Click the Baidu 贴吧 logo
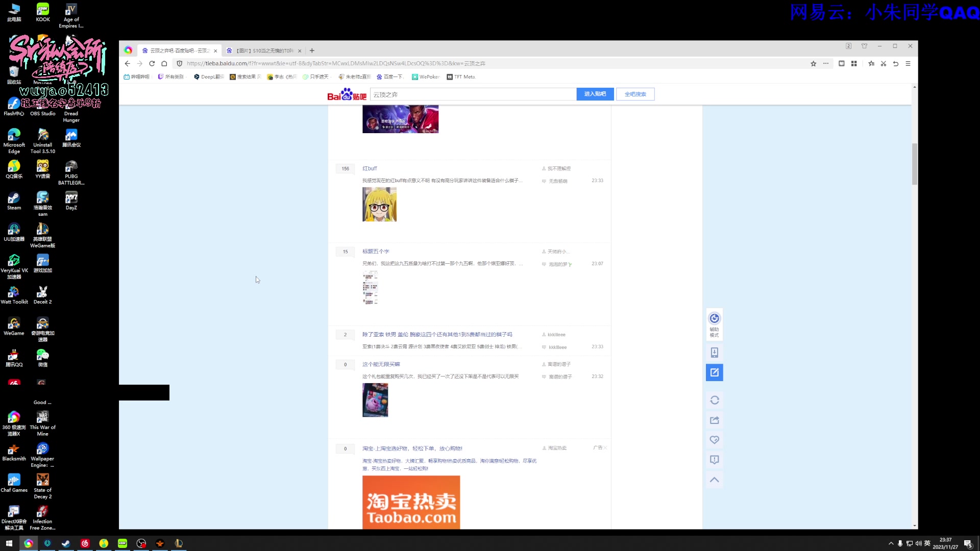The width and height of the screenshot is (980, 551). pos(347,94)
